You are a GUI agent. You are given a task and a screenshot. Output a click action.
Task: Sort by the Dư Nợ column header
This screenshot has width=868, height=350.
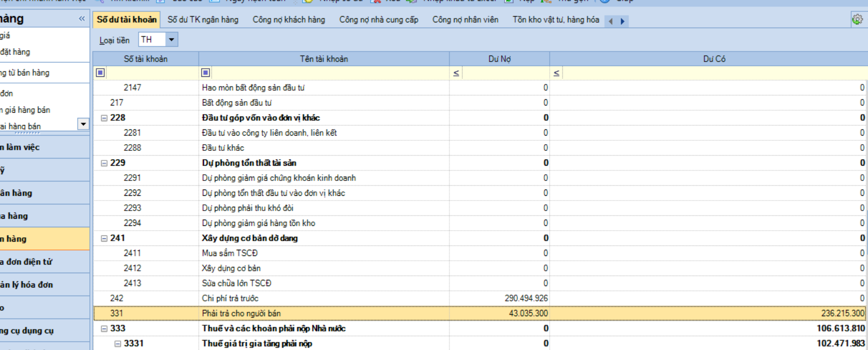[x=499, y=59]
